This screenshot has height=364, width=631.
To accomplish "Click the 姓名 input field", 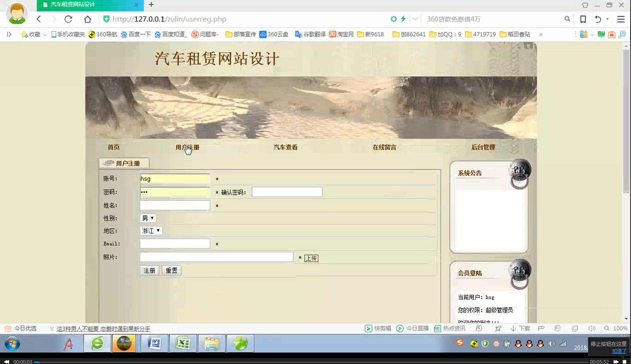I will [175, 205].
